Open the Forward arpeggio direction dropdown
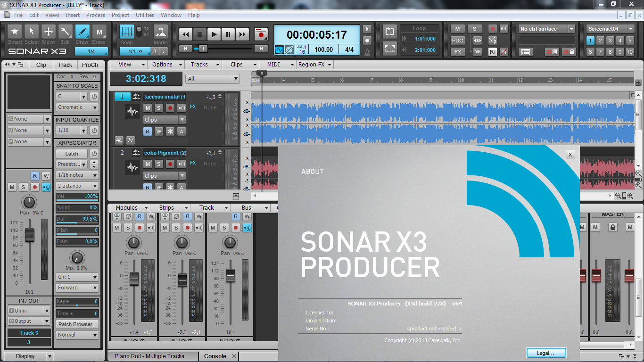Screen dimensions: 644x362 [x=77, y=288]
